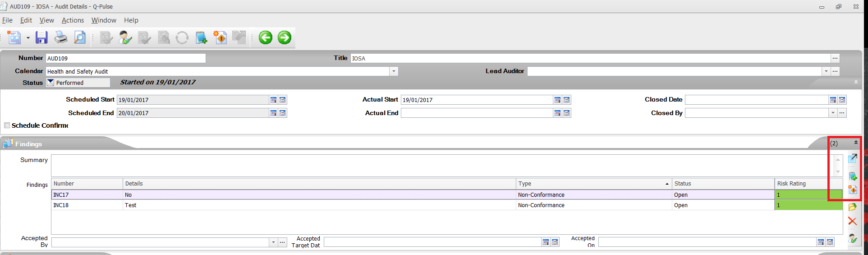Toggle the Schedule Confirmed checkbox
This screenshot has height=255, width=868.
pyautogui.click(x=7, y=125)
